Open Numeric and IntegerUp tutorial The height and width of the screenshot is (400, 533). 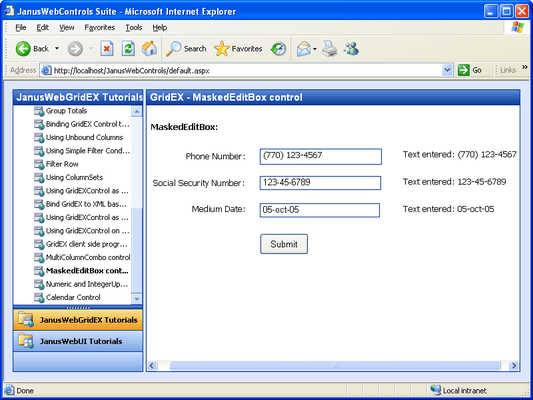click(x=87, y=284)
